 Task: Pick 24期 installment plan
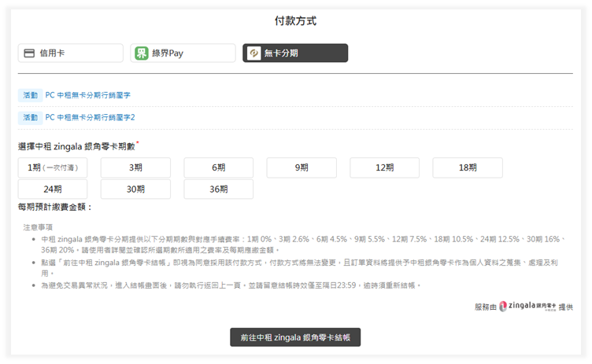pyautogui.click(x=53, y=189)
